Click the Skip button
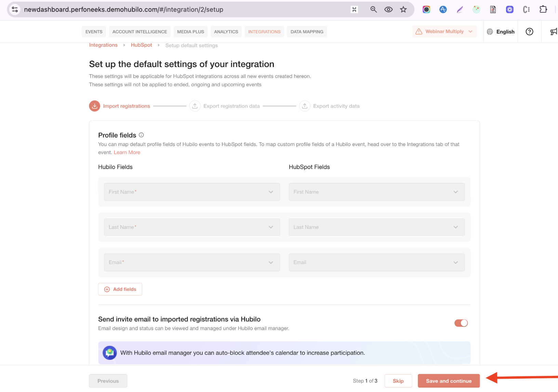The width and height of the screenshot is (558, 392). (398, 381)
